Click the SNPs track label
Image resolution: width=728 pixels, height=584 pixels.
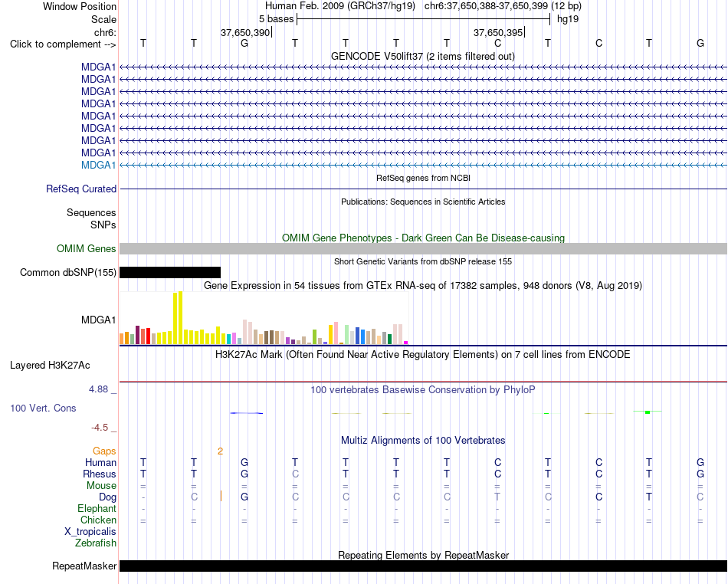coord(103,225)
